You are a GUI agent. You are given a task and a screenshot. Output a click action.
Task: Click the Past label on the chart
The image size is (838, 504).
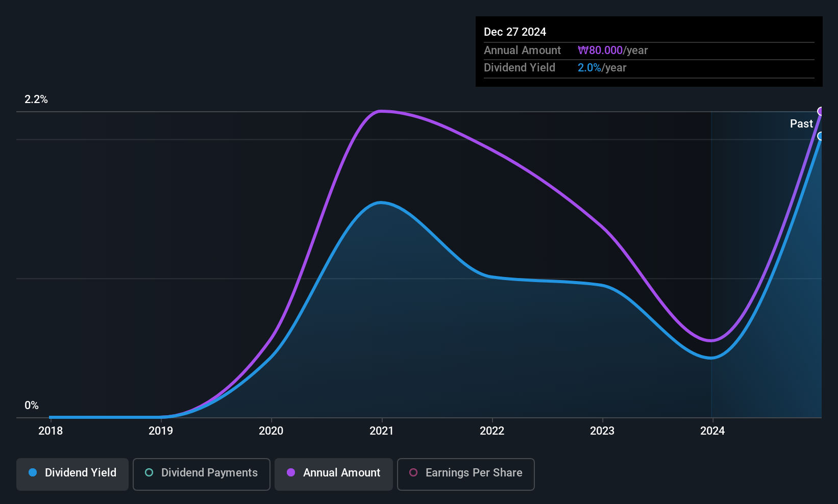[x=801, y=123]
